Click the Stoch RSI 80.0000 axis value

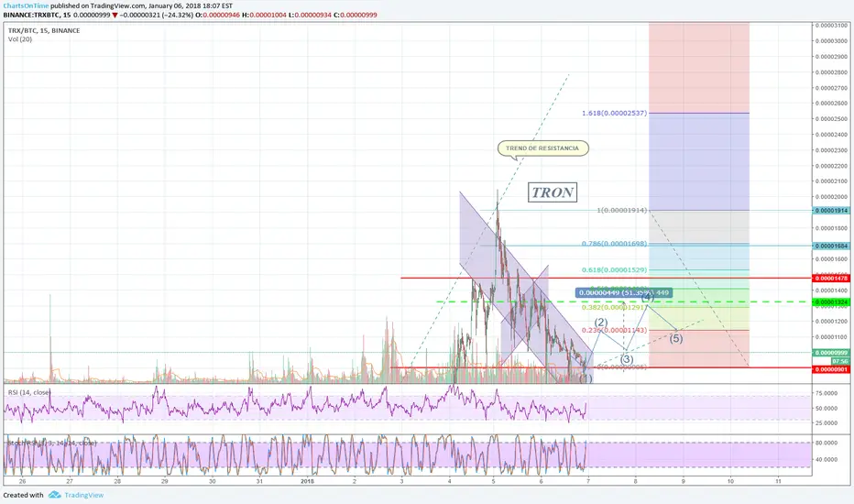click(x=827, y=443)
